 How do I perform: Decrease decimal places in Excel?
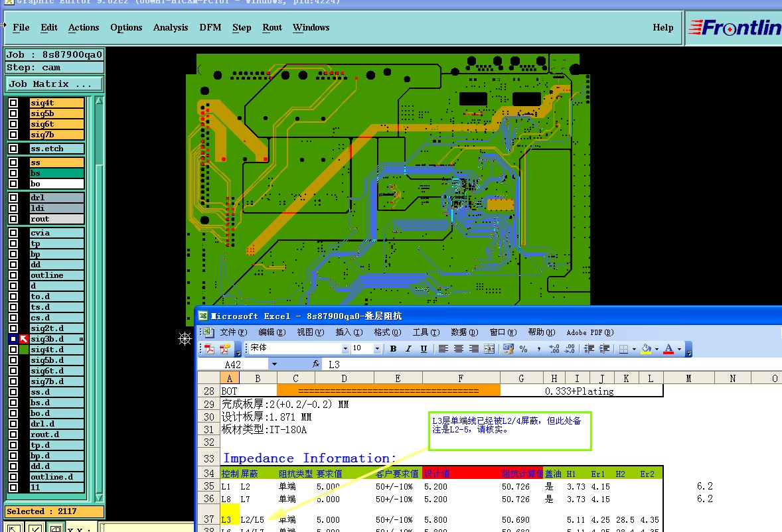pyautogui.click(x=570, y=349)
